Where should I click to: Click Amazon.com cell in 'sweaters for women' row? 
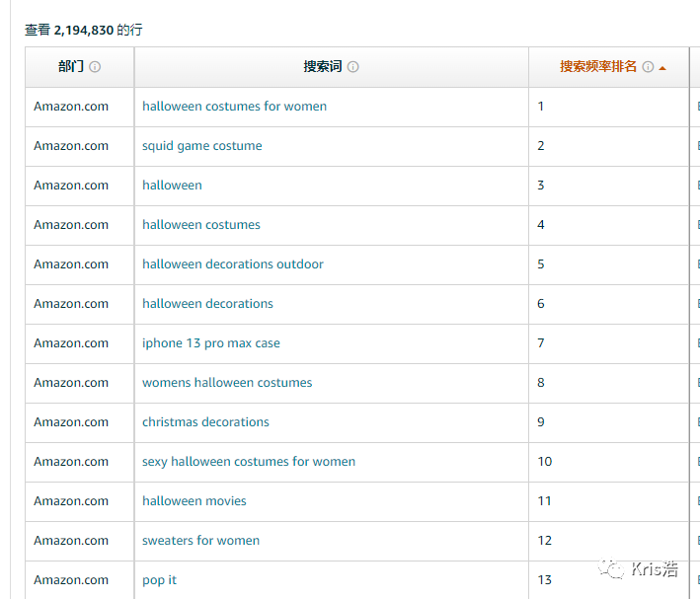(x=79, y=541)
